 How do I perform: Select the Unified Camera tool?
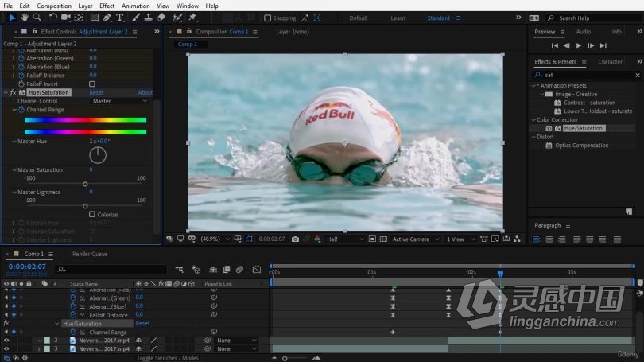tap(66, 18)
